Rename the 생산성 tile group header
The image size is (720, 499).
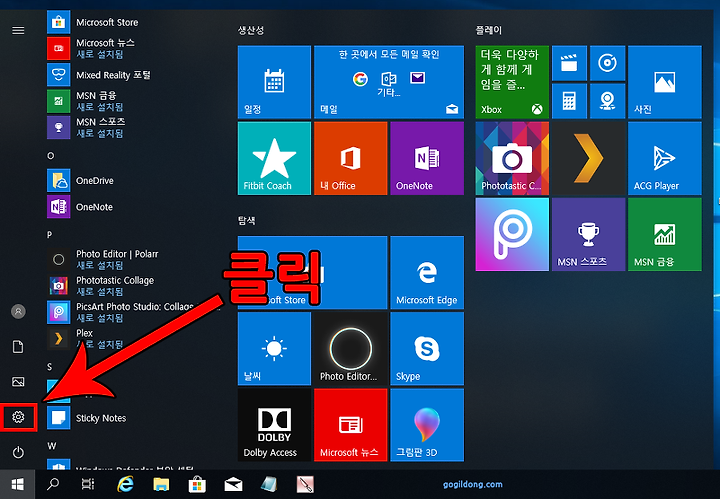tap(251, 30)
